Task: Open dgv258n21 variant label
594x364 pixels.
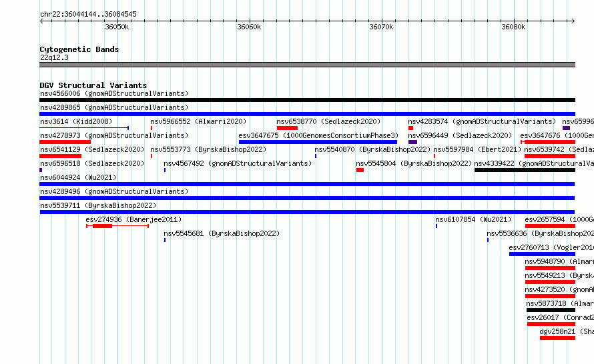Action: pyautogui.click(x=567, y=331)
